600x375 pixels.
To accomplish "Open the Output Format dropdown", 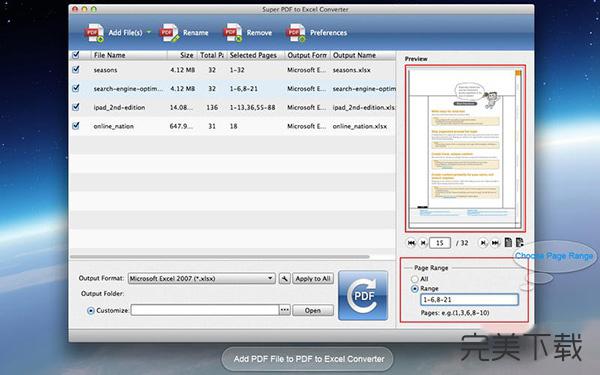I will pos(202,278).
